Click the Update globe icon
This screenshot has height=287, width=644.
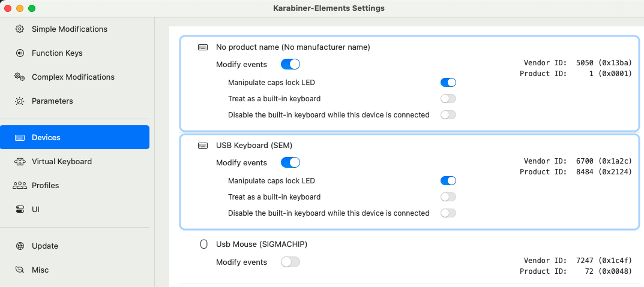(20, 246)
